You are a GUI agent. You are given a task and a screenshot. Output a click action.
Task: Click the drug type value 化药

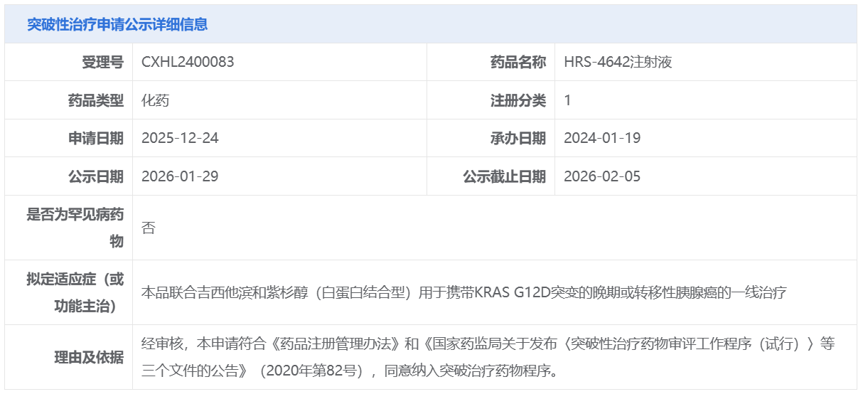155,100
